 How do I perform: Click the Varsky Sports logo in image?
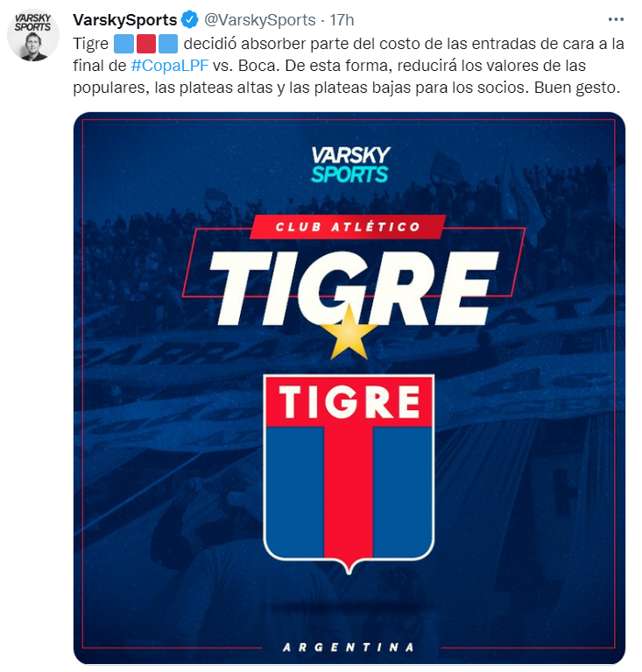point(350,165)
